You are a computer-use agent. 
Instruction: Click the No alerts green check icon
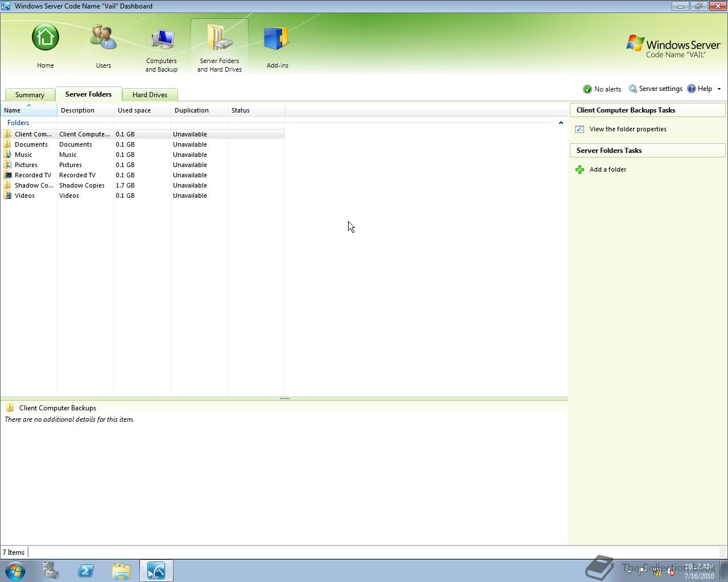(x=588, y=89)
